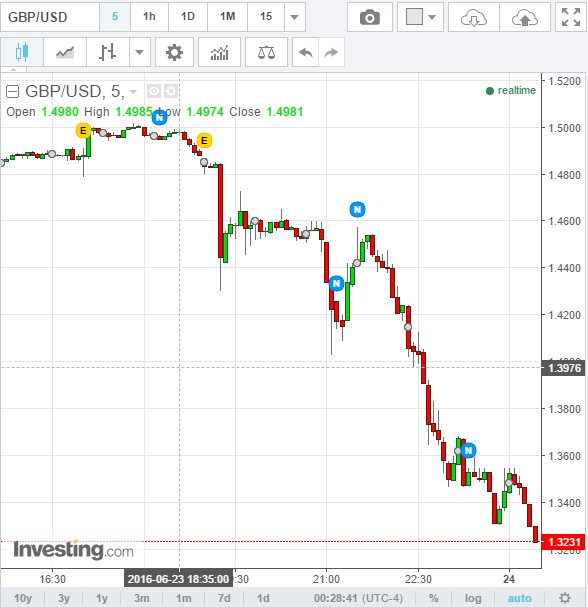
Task: Toggle auto scale button
Action: tap(519, 598)
